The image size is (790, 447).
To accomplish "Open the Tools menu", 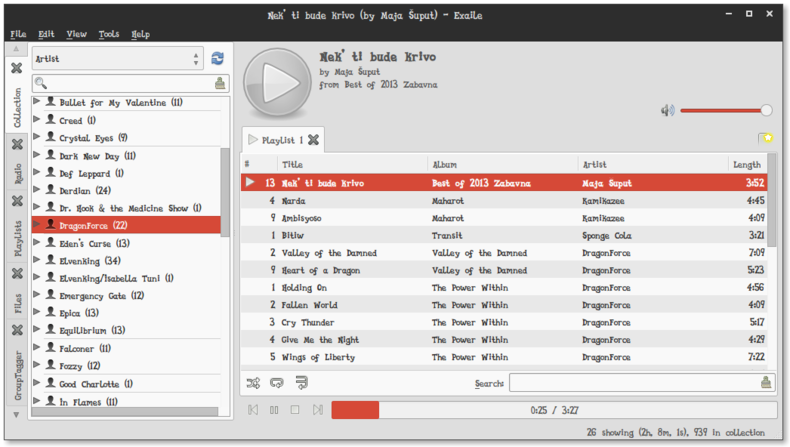I will (108, 34).
